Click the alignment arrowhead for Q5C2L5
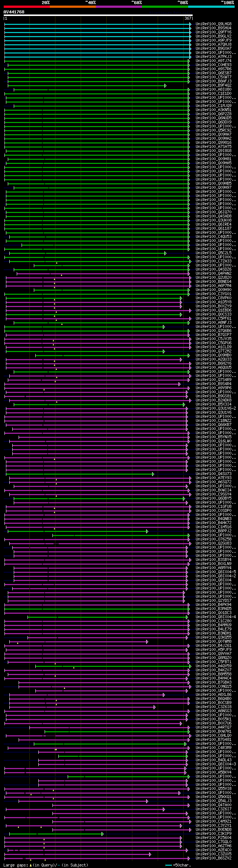The width and height of the screenshot is (238, 868). (165, 253)
